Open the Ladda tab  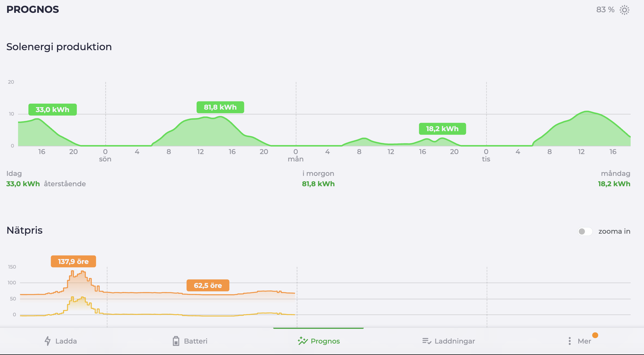(x=61, y=341)
